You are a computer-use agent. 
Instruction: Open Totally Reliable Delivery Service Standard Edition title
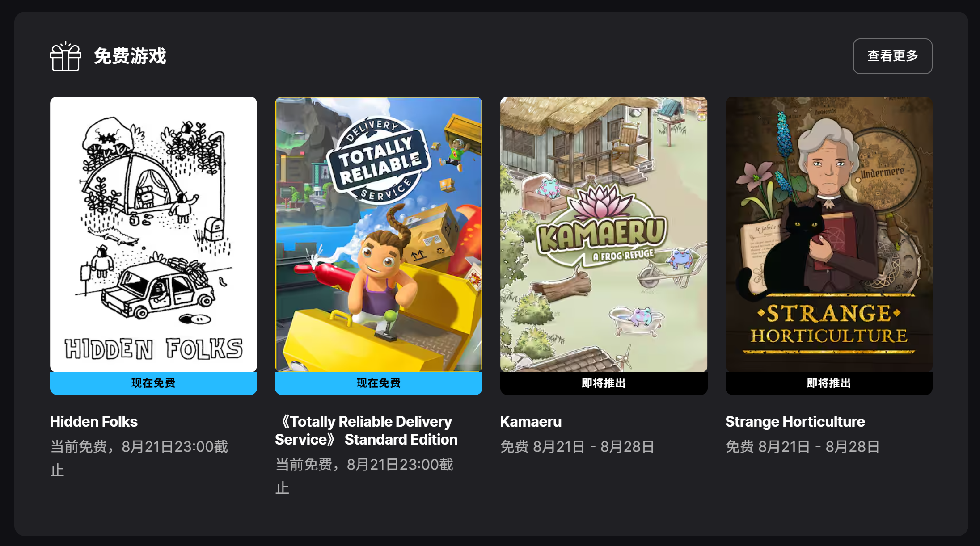366,430
